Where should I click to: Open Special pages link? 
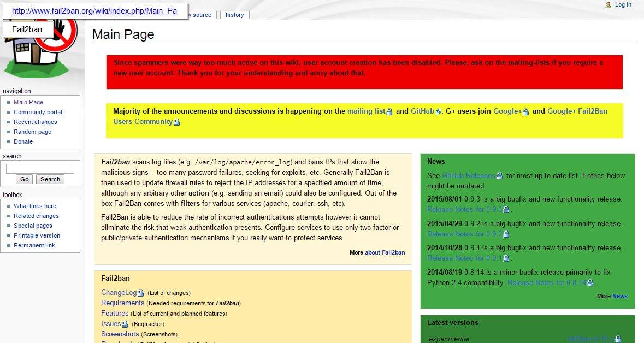tap(33, 226)
